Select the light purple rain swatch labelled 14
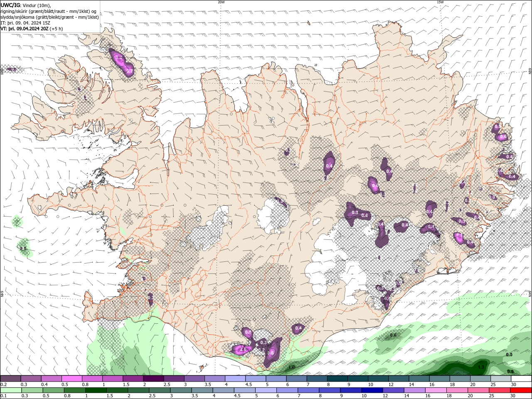This screenshot has width=532, height=399. pyautogui.click(x=415, y=390)
